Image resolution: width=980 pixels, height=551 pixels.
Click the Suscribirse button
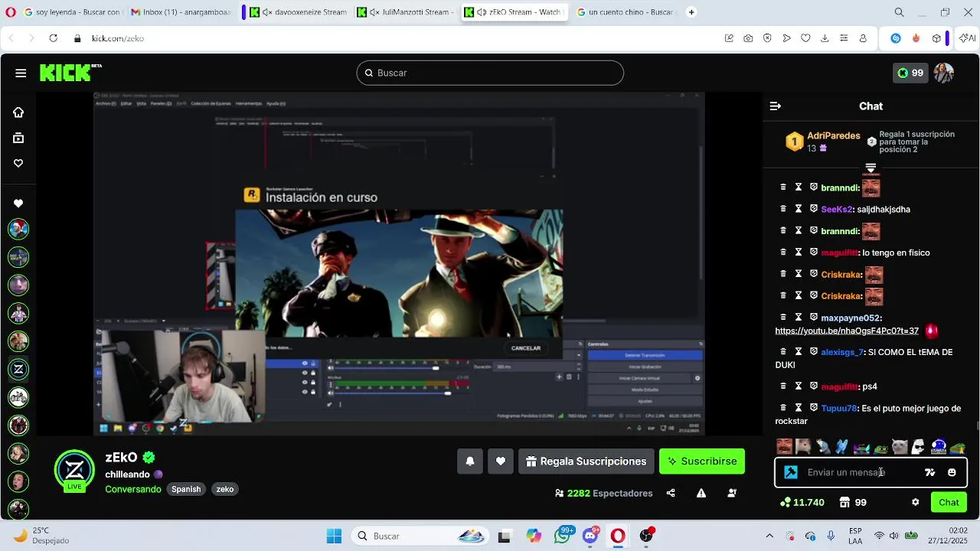(702, 461)
